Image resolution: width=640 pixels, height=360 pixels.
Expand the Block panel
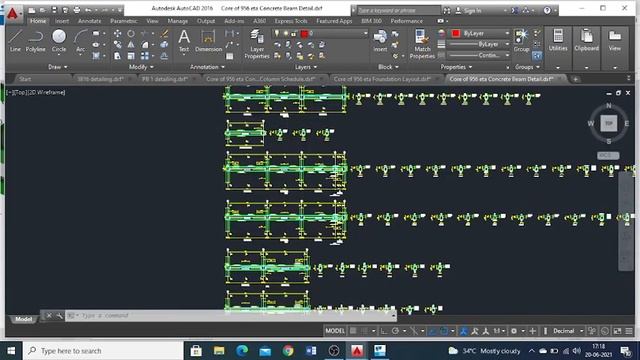tap(388, 67)
